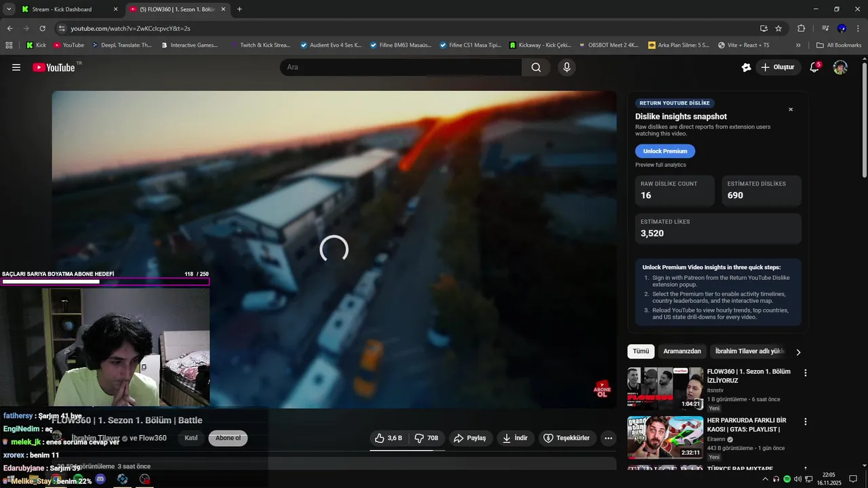Go back in browser history
The width and height of the screenshot is (868, 488).
(x=9, y=28)
